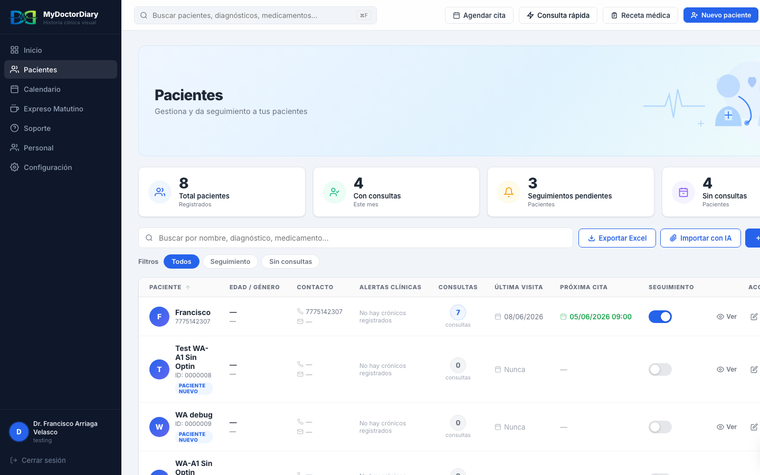Click the MyDoctorDiary logo icon
The height and width of the screenshot is (475, 760).
tap(23, 17)
